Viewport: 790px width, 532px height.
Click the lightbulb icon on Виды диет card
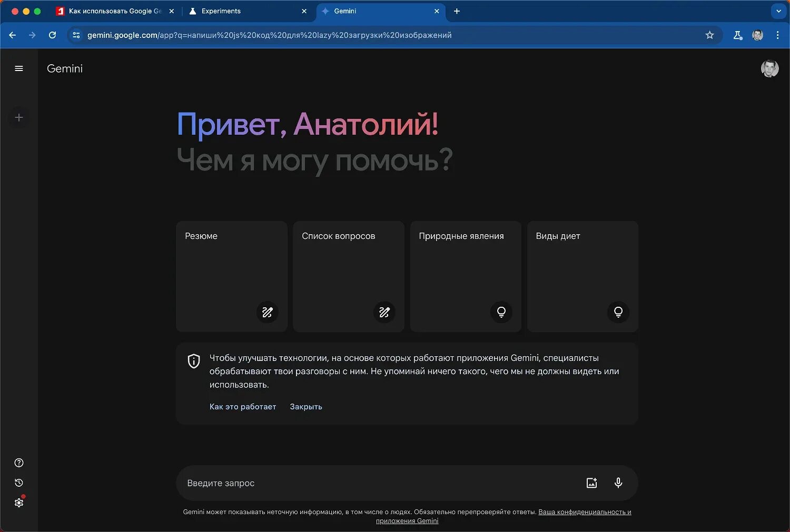[618, 313]
